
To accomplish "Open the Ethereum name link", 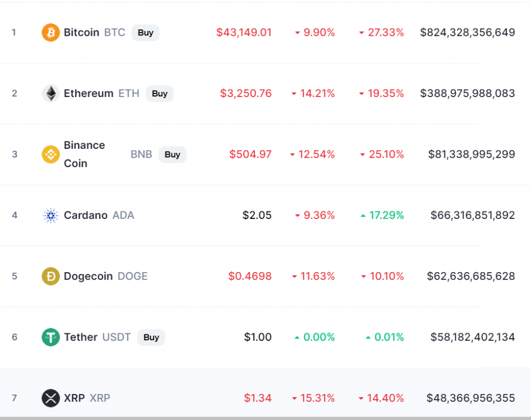I will tap(88, 93).
